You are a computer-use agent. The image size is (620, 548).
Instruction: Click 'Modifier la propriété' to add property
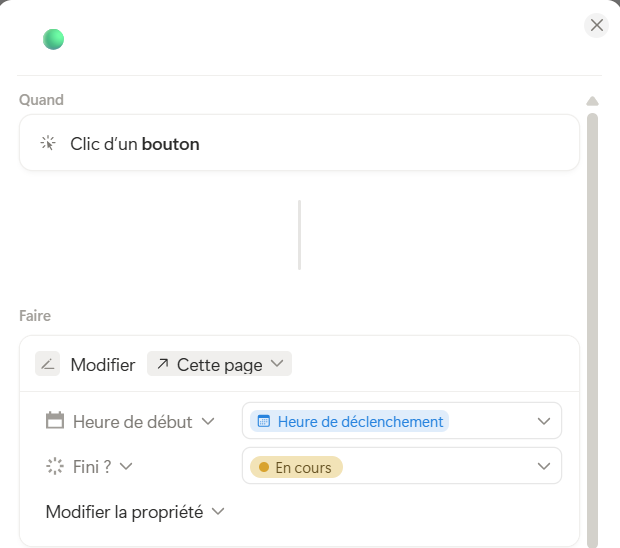click(x=124, y=512)
